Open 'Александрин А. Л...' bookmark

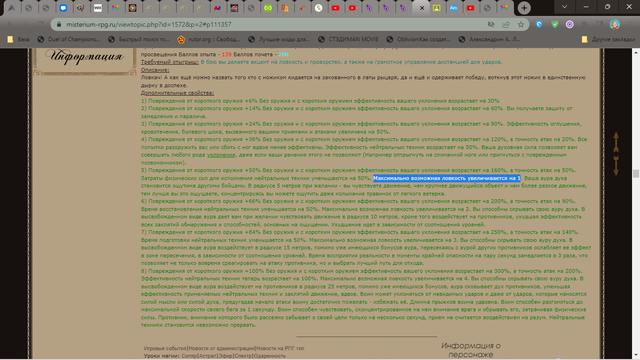click(x=489, y=39)
